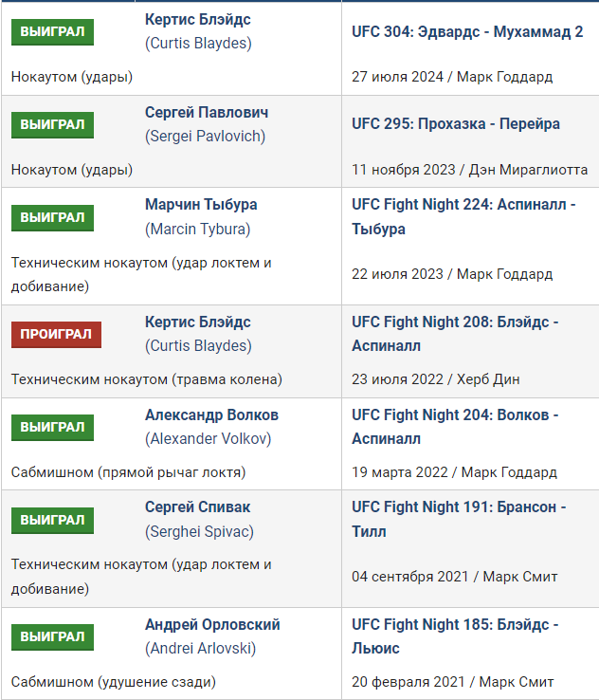
Task: Click Сабмишном (прямой рычаг локтя) result text
Action: click(x=129, y=472)
